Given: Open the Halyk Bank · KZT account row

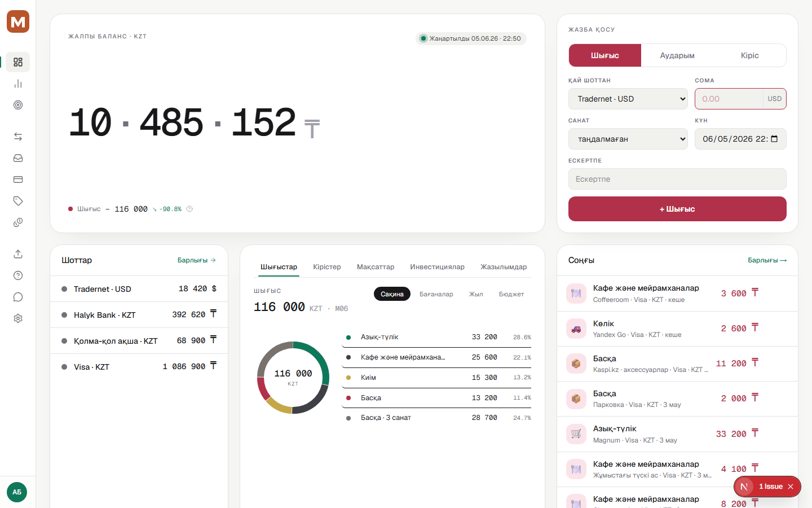Looking at the screenshot, I should coord(139,315).
